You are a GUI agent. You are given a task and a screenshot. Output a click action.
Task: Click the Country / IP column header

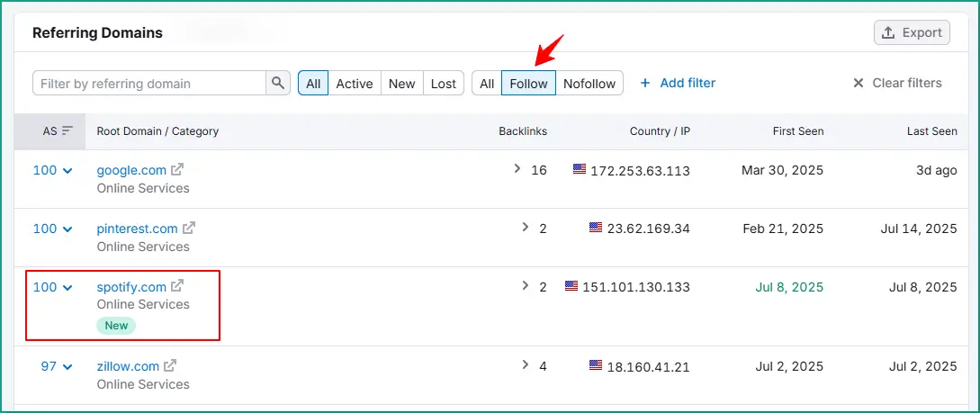[x=660, y=131]
